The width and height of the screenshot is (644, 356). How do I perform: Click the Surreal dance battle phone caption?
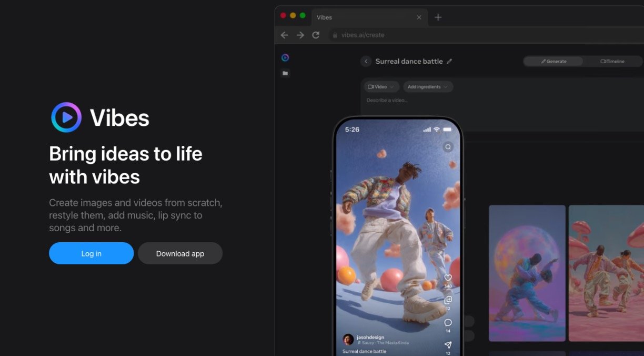coord(364,351)
